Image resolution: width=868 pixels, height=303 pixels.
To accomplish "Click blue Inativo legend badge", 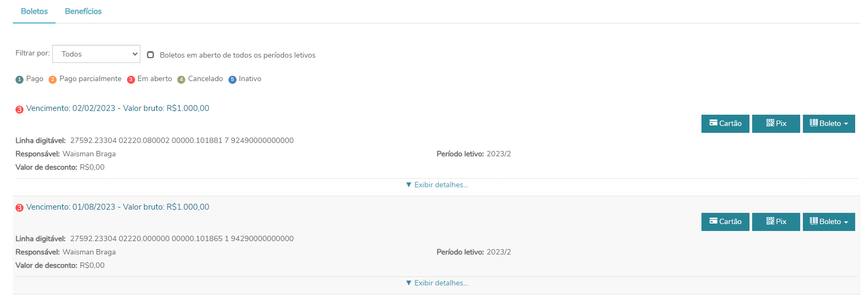I will point(232,79).
